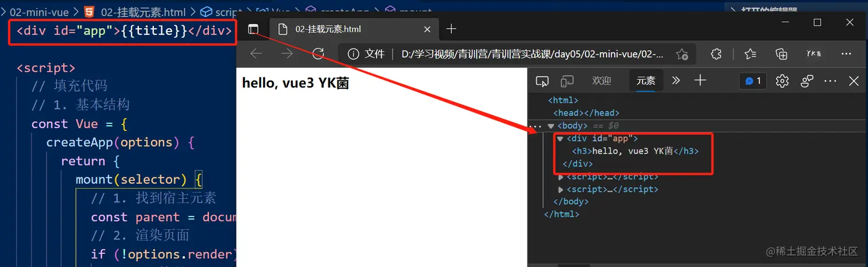Minimize the Edge browser window
This screenshot has height=267, width=868.
785,22
